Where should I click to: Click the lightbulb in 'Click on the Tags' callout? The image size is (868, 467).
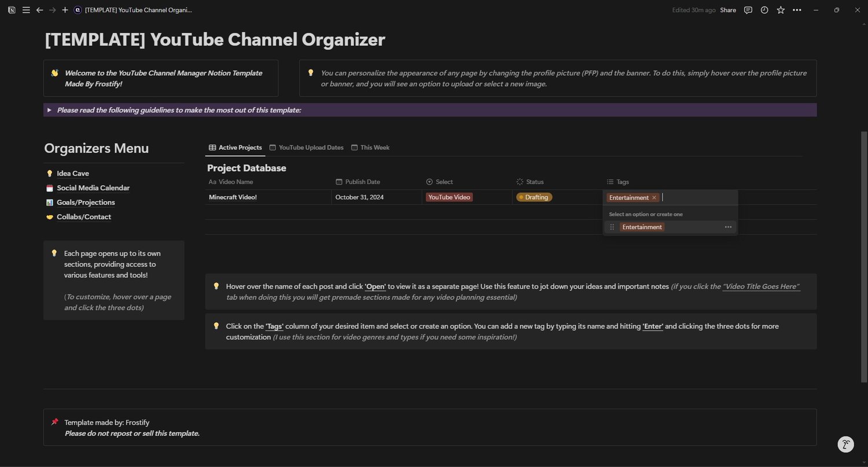pyautogui.click(x=216, y=326)
